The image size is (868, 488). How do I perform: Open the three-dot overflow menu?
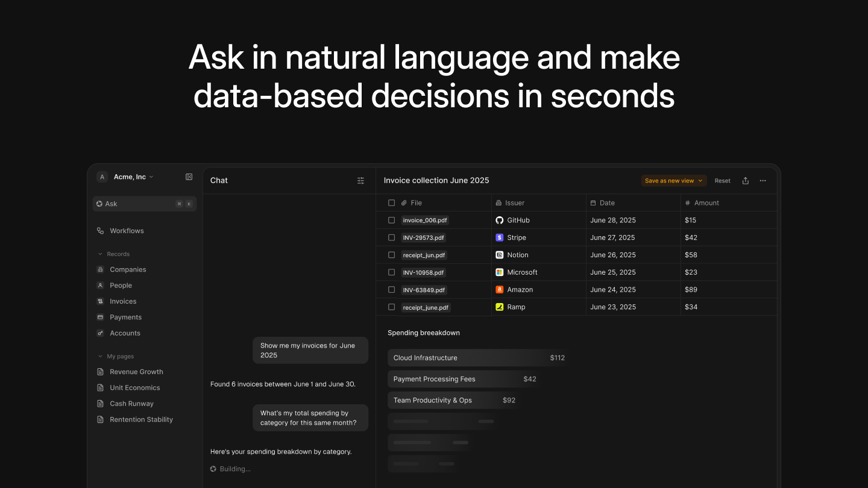(763, 180)
